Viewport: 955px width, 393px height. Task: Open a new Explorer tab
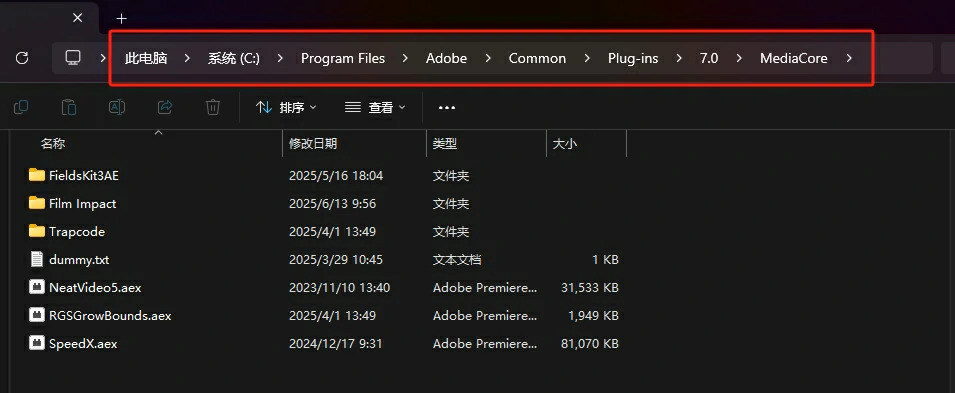tap(122, 18)
